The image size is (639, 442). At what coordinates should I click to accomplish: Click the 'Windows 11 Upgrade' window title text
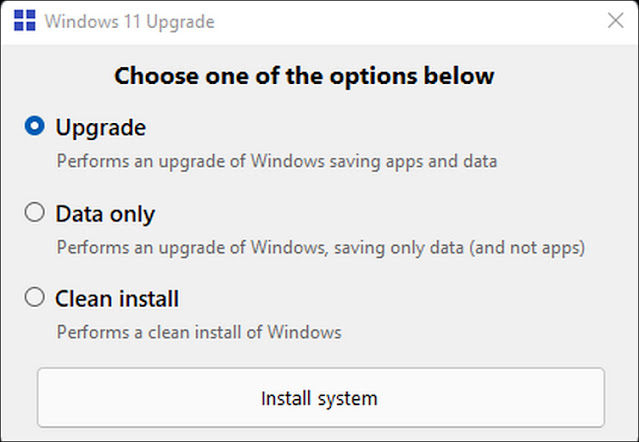(x=130, y=22)
